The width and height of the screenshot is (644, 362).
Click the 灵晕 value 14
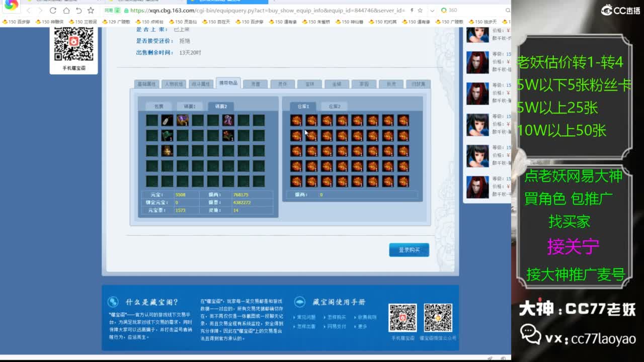(x=235, y=210)
